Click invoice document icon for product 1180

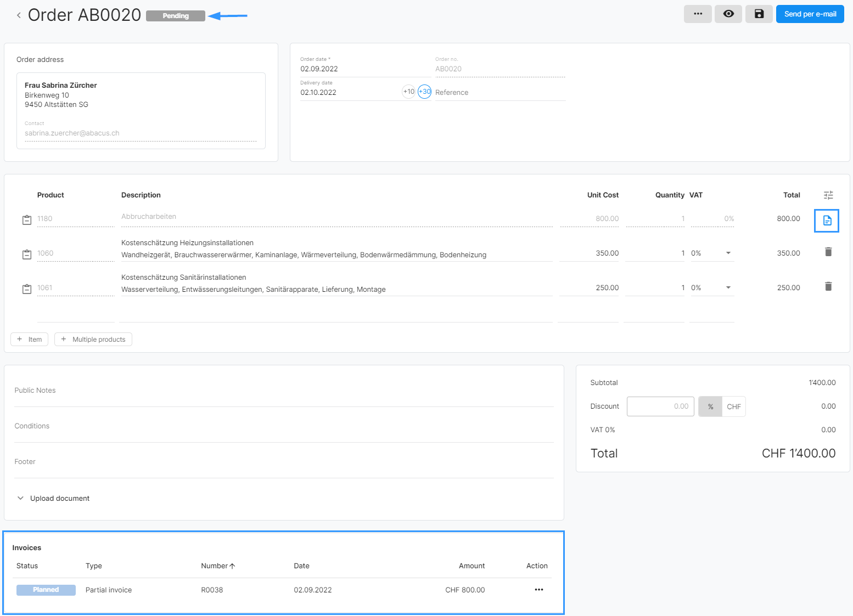click(x=827, y=221)
